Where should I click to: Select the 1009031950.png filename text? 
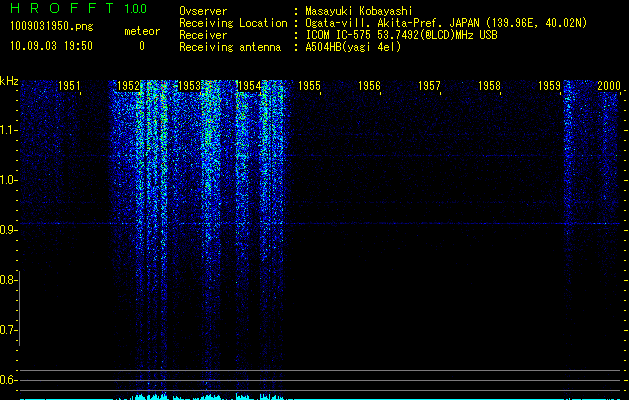52,26
